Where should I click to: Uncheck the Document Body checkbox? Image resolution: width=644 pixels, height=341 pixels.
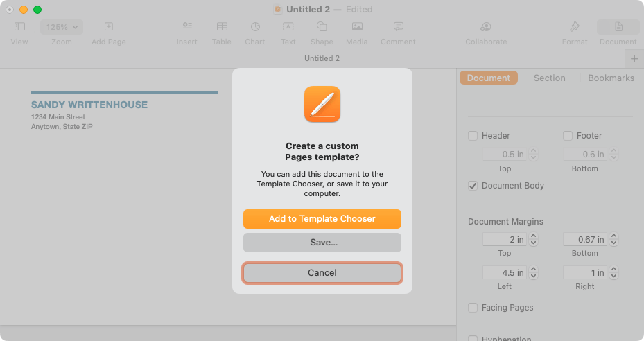(x=473, y=186)
